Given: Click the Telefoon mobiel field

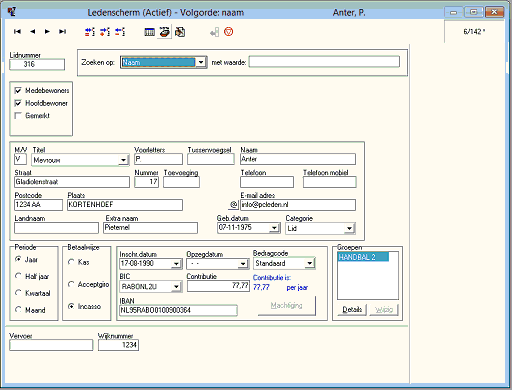Looking at the screenshot, I should coord(330,182).
